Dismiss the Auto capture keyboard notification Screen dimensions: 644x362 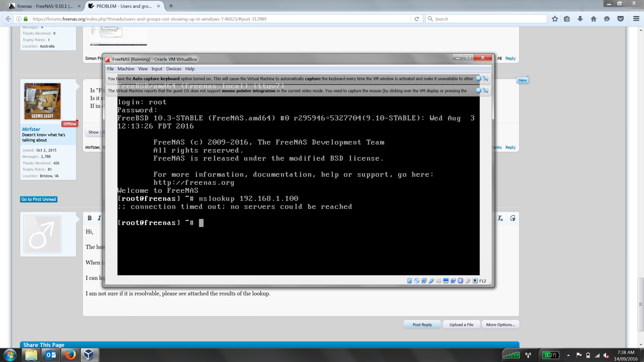click(479, 78)
